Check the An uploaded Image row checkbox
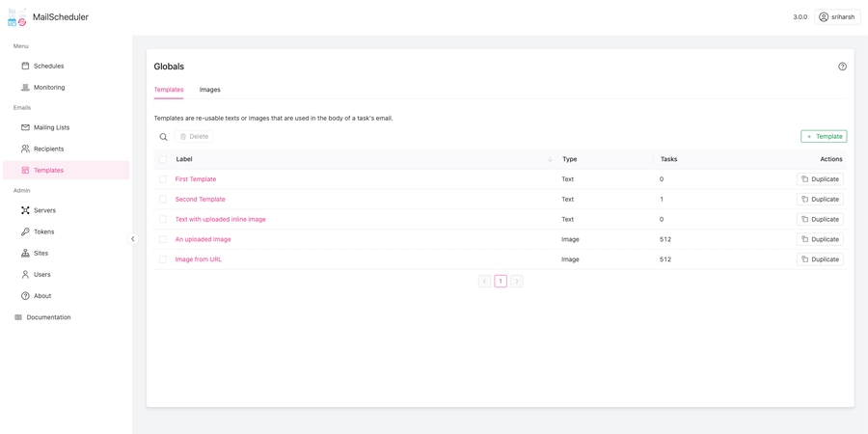The image size is (868, 434). tap(163, 240)
